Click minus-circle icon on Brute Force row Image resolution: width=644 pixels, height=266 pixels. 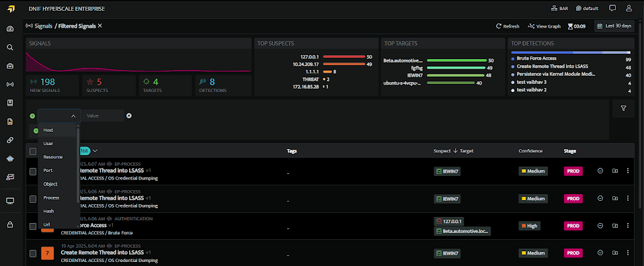(x=600, y=226)
